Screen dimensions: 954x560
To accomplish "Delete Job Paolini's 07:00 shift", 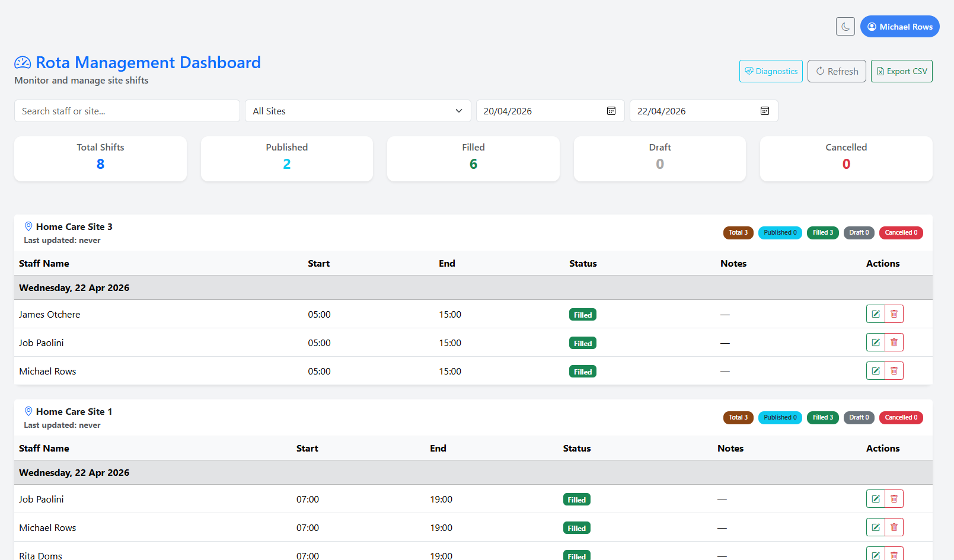I will [894, 499].
